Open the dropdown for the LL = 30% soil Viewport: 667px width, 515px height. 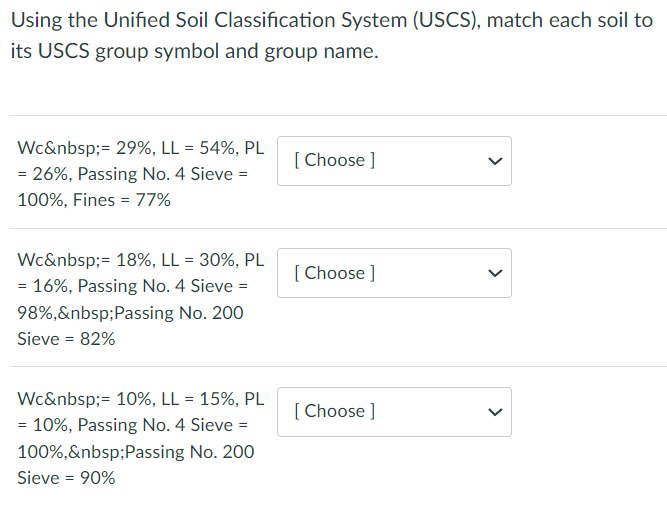(x=394, y=273)
